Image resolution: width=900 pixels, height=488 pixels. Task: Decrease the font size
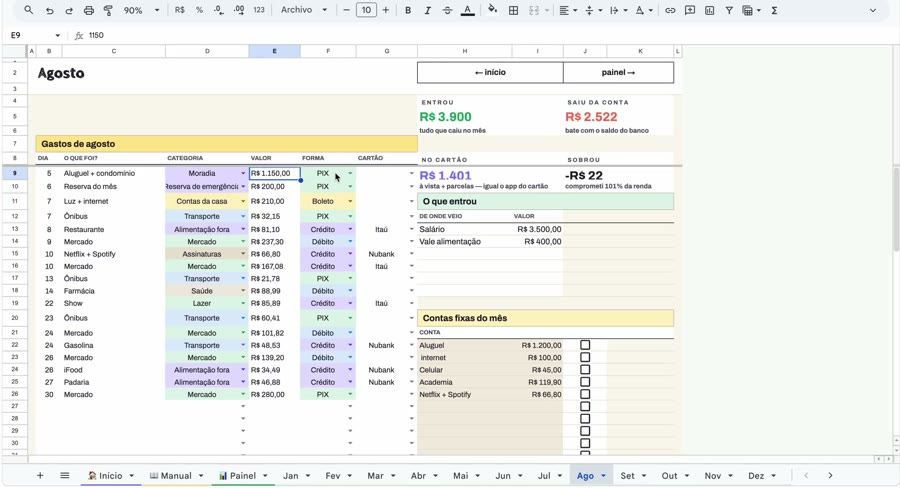pos(346,10)
